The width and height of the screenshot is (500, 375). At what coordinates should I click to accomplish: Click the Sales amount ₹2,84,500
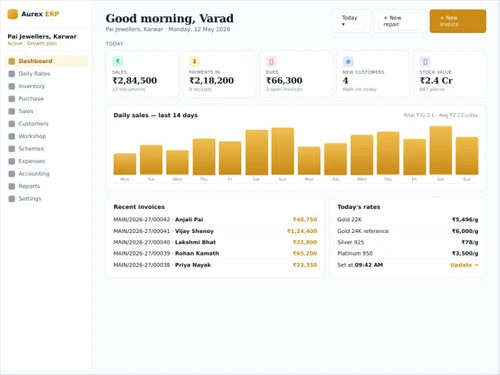tap(135, 80)
